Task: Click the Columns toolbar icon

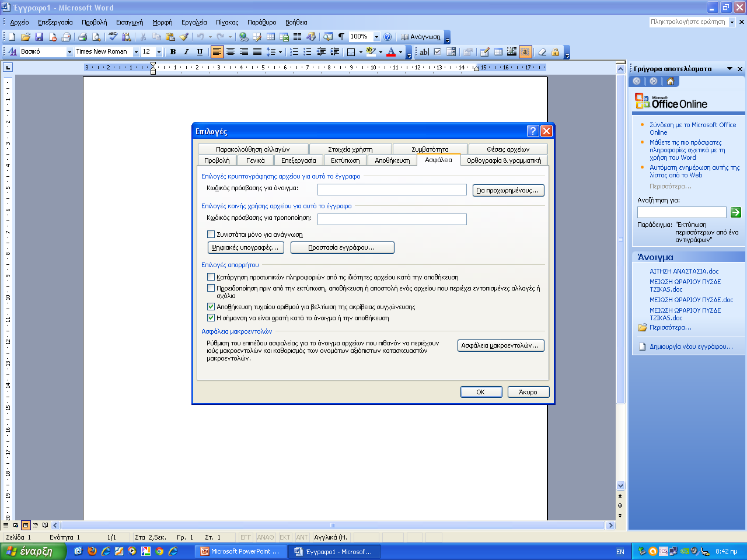Action: click(298, 37)
